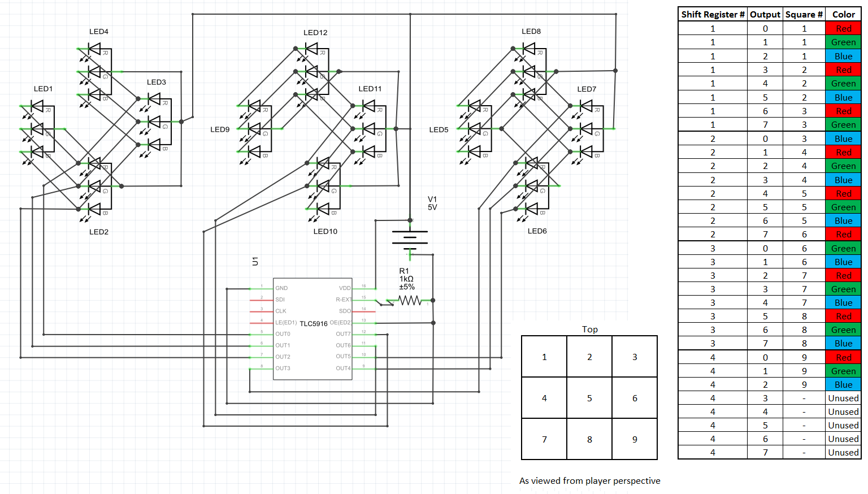Click the LED11 label
The image size is (868, 494).
370,89
